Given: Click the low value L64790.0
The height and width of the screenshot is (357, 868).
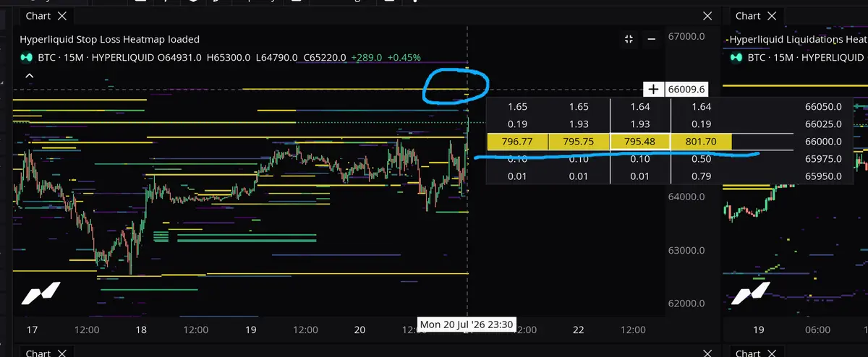Looking at the screenshot, I should [x=276, y=57].
